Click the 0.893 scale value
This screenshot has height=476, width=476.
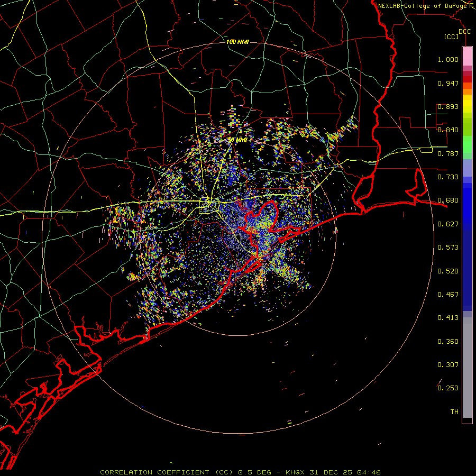click(448, 106)
